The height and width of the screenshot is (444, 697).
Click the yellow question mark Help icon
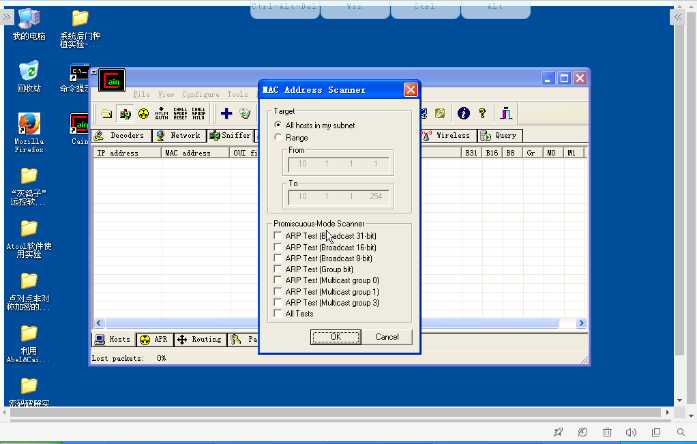click(482, 113)
